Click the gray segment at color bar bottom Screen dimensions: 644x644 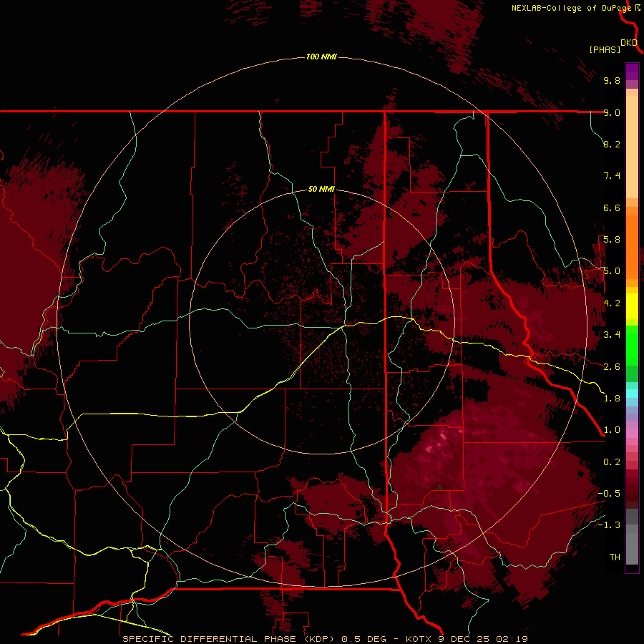click(632, 543)
